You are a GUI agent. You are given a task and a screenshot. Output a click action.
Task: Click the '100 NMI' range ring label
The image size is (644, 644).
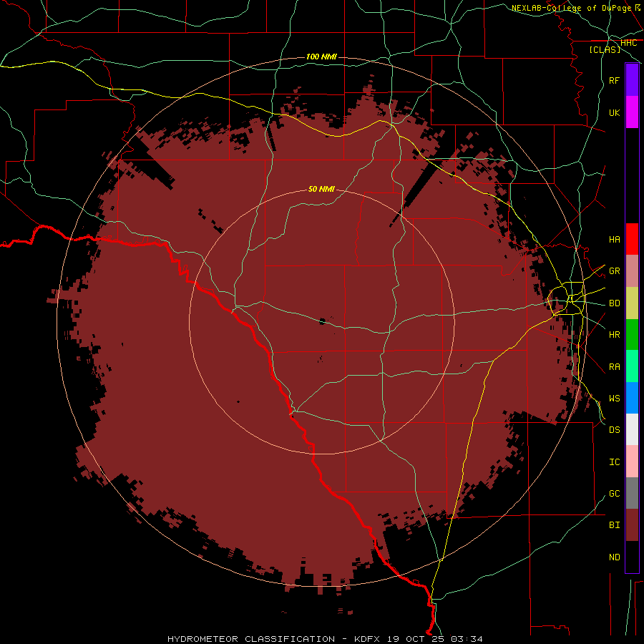click(x=321, y=57)
